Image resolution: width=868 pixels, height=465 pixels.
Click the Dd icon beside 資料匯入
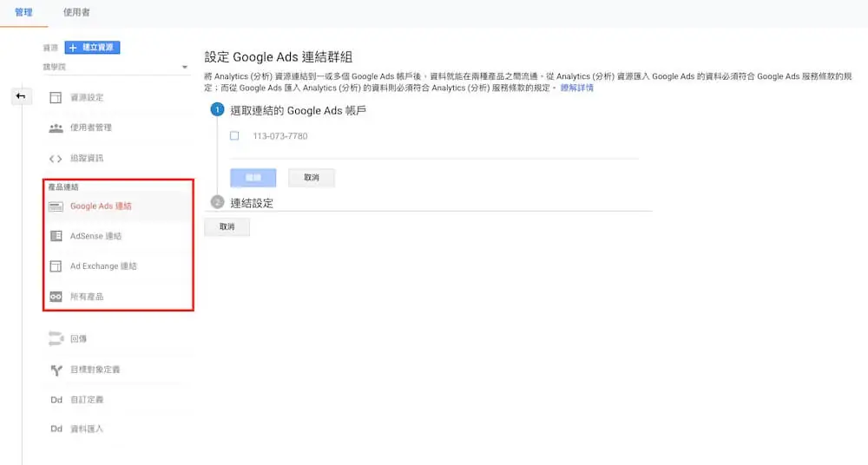tap(56, 429)
